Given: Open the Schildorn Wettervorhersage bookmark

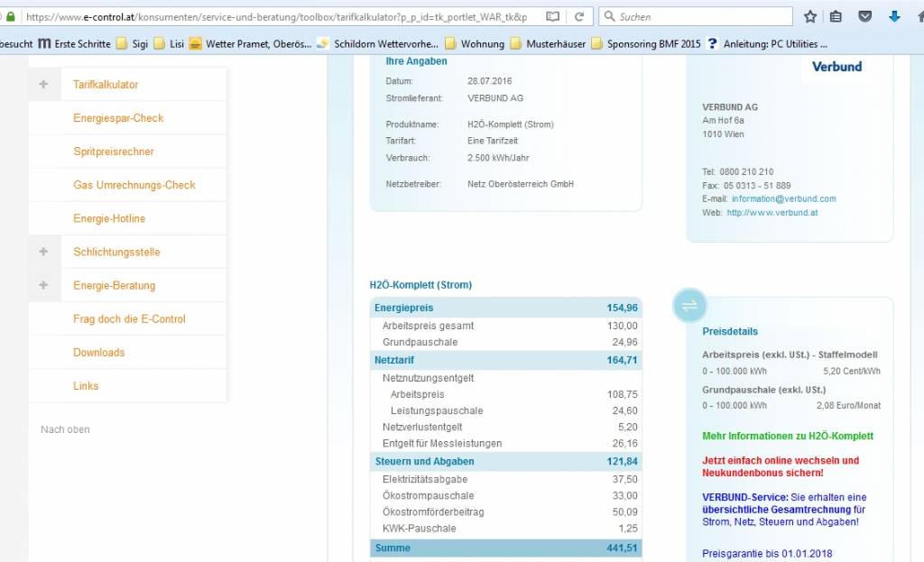Looking at the screenshot, I should [378, 43].
